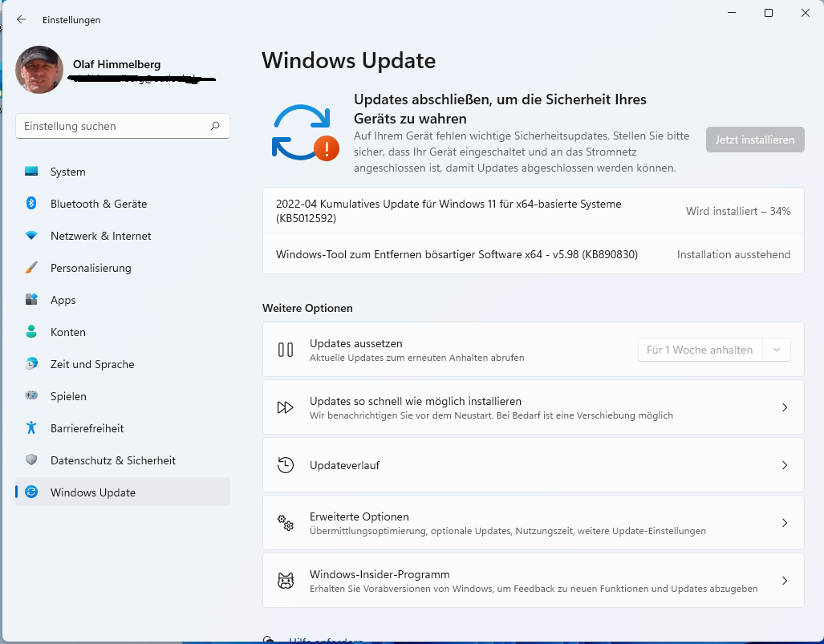Open the Windows-Insider-Programm row
The image size is (824, 644).
[x=533, y=581]
